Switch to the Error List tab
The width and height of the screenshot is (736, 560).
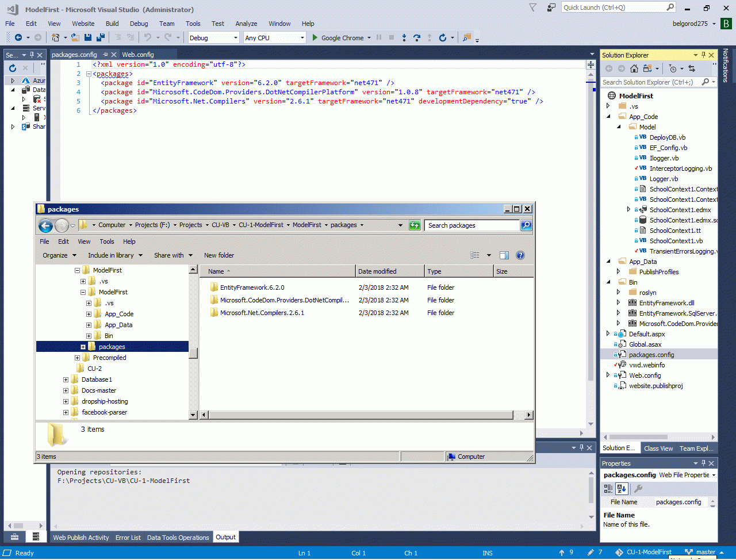(x=128, y=538)
